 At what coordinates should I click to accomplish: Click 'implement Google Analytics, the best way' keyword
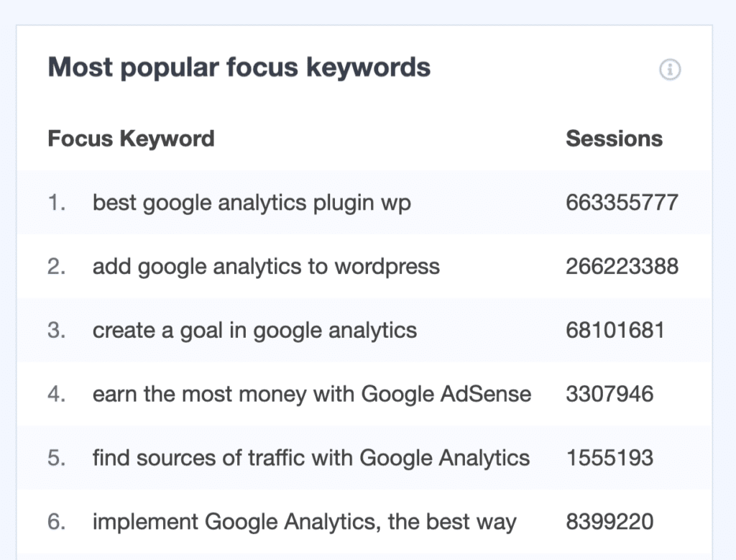305,521
